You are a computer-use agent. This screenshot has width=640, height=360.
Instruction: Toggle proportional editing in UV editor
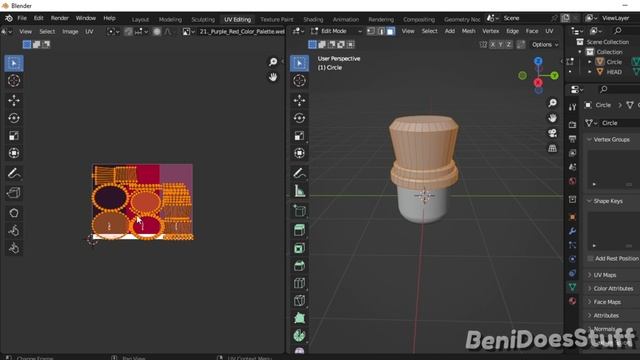point(157,31)
